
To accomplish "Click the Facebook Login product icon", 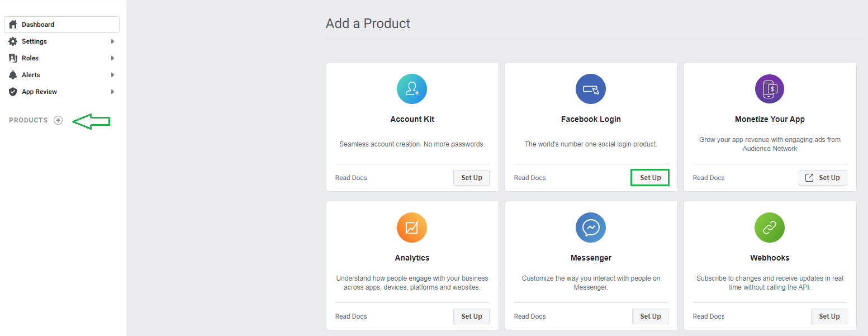I will coord(591,89).
